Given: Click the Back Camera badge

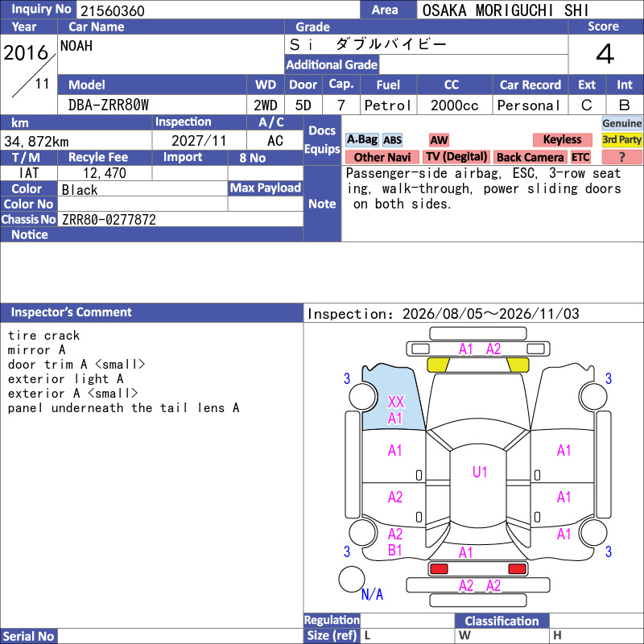Looking at the screenshot, I should (530, 157).
